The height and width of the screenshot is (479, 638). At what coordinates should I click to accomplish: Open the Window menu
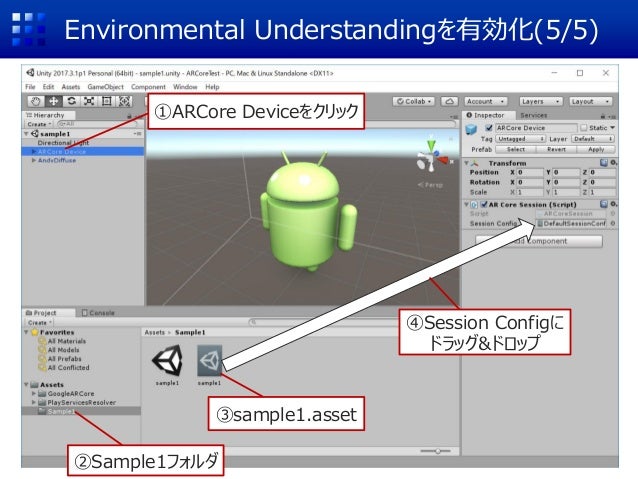185,87
